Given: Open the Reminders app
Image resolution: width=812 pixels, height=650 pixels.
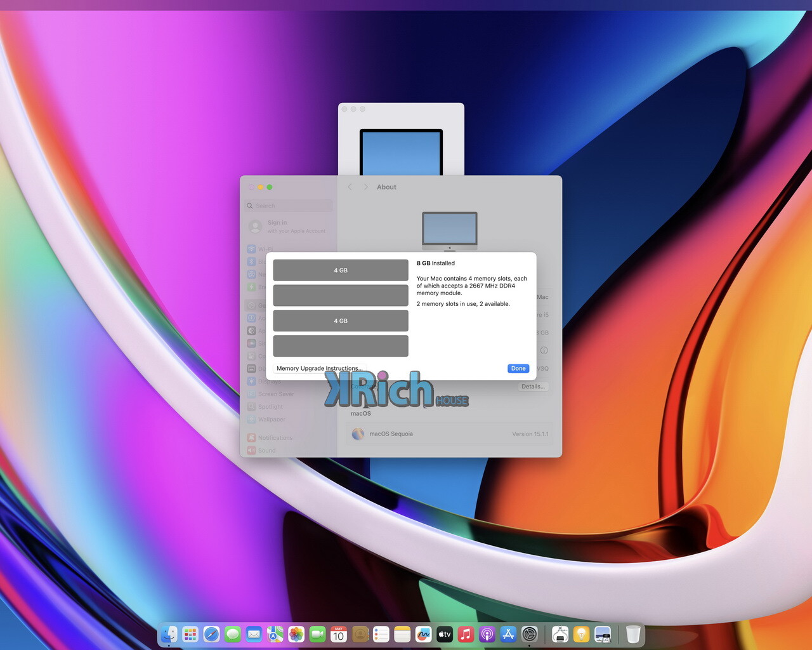Looking at the screenshot, I should tap(381, 634).
